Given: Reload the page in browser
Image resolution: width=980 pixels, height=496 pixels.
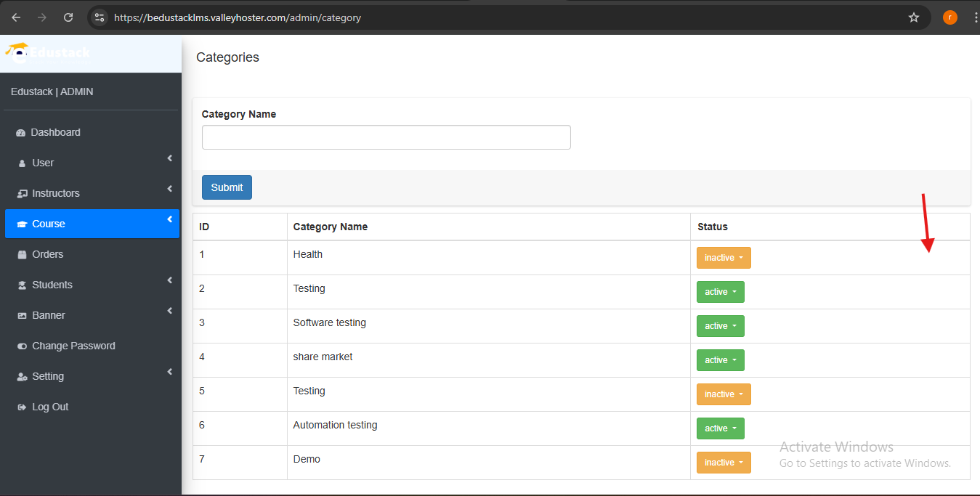Looking at the screenshot, I should pyautogui.click(x=68, y=17).
